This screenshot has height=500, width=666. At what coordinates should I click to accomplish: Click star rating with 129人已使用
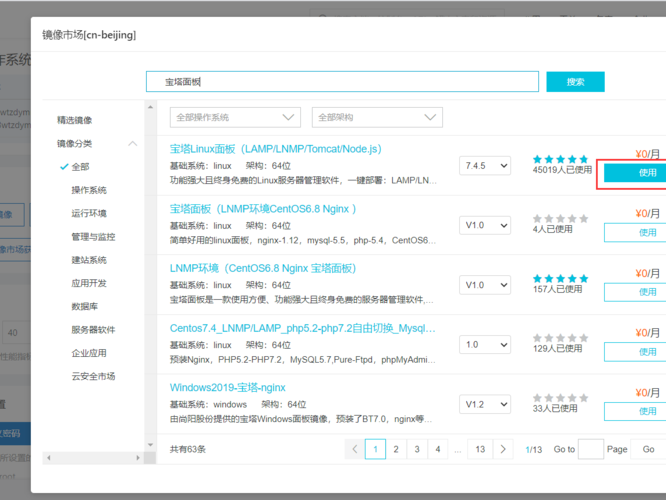pos(561,338)
